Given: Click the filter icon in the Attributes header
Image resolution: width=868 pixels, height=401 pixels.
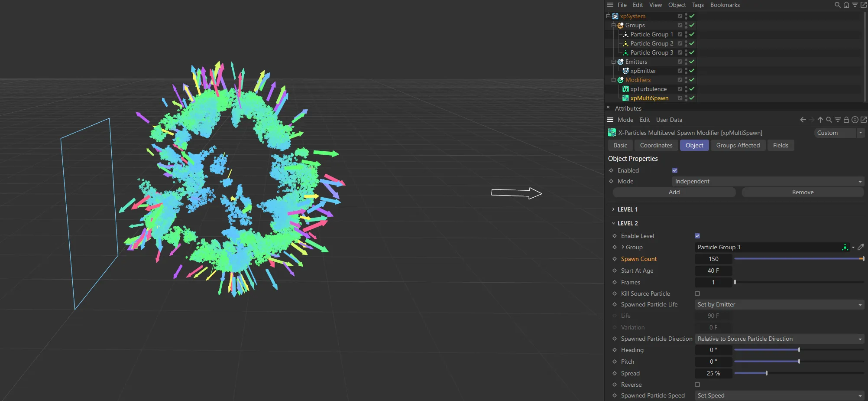Looking at the screenshot, I should [x=838, y=120].
